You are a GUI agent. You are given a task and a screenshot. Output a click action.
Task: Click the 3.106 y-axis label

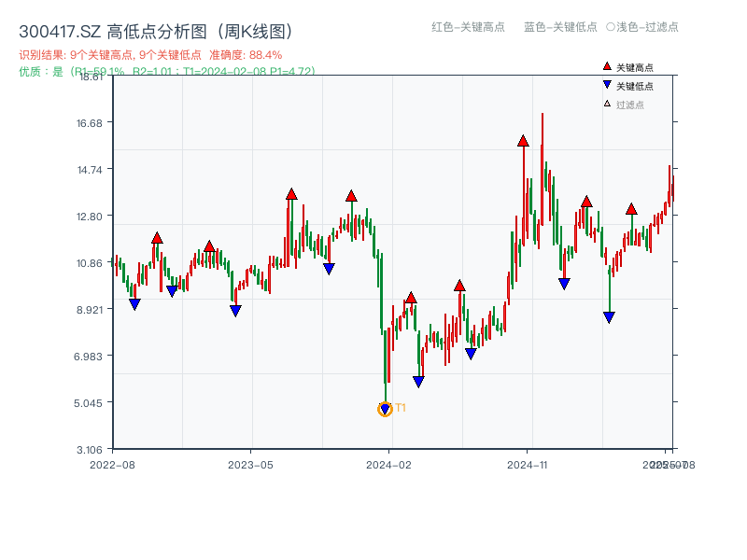click(x=90, y=450)
